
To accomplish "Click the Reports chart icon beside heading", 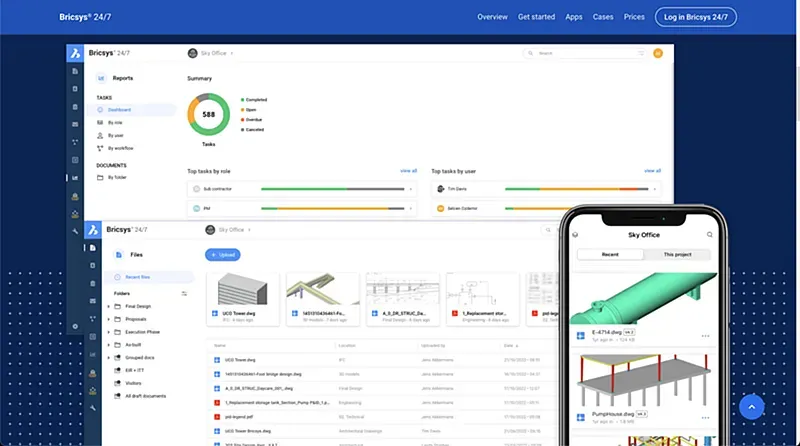I will coord(101,78).
